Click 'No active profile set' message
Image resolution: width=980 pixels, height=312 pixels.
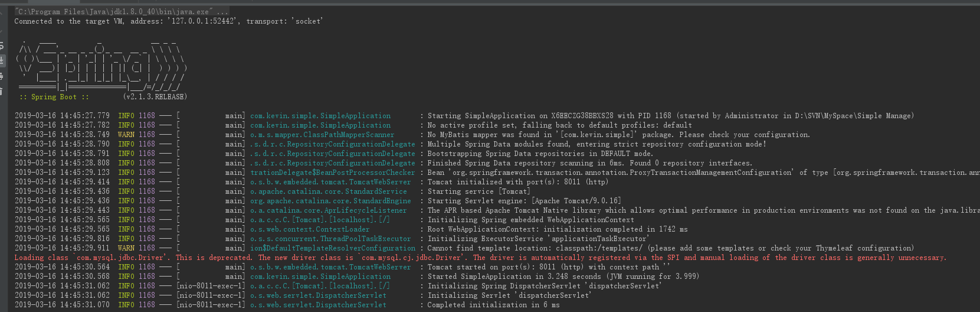coord(559,125)
